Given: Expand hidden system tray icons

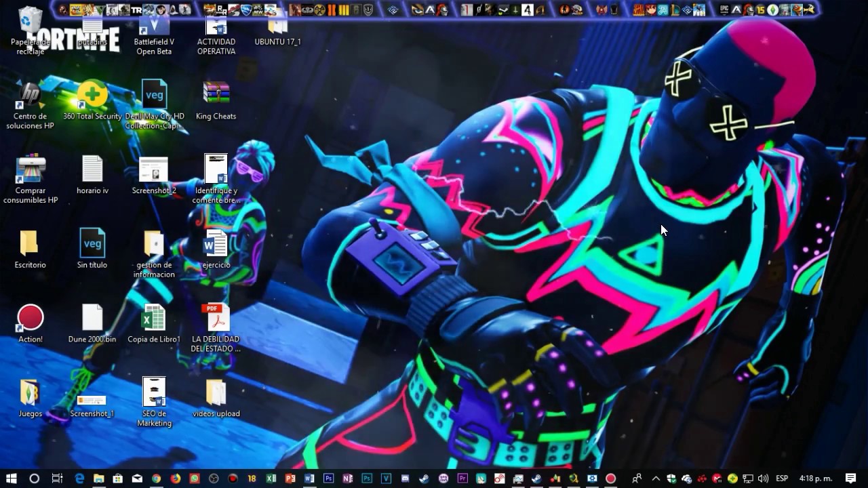Looking at the screenshot, I should coord(656,479).
